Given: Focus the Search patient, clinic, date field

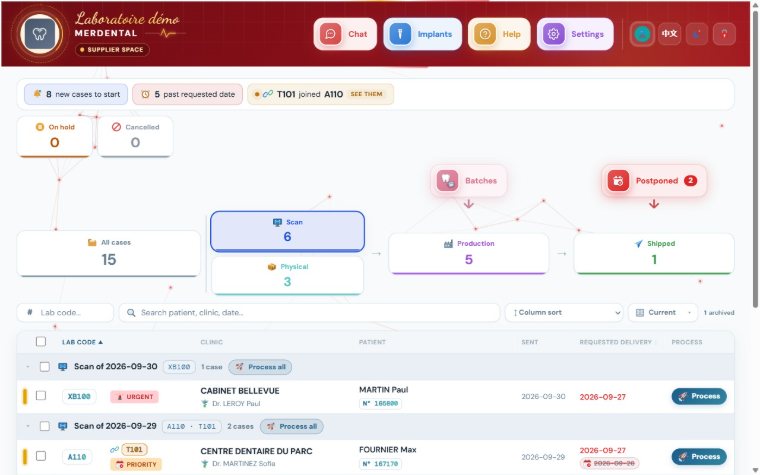Looking at the screenshot, I should pyautogui.click(x=309, y=313).
